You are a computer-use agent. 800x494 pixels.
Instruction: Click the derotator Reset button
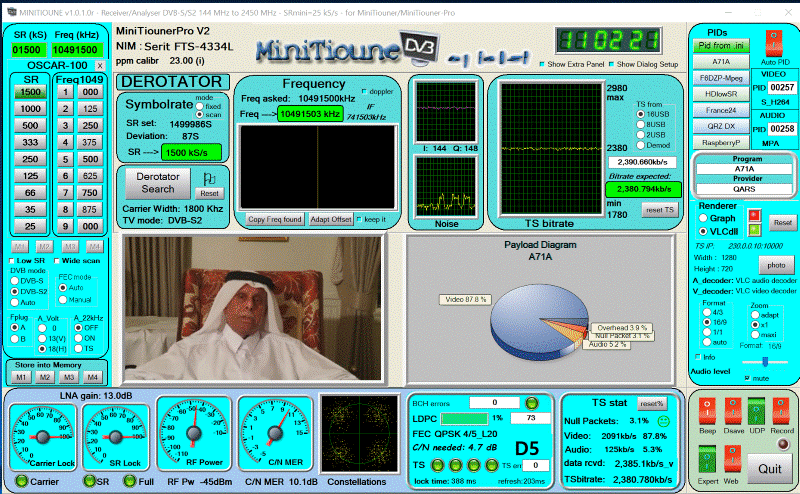click(209, 193)
